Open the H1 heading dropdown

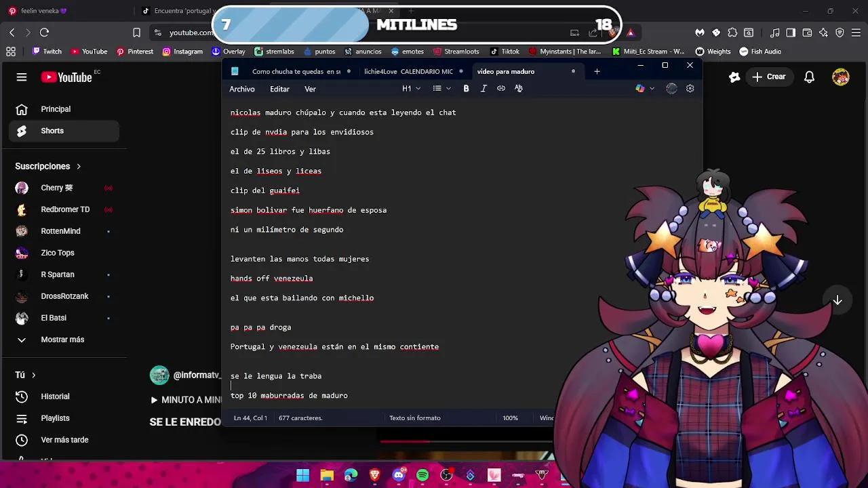[411, 89]
